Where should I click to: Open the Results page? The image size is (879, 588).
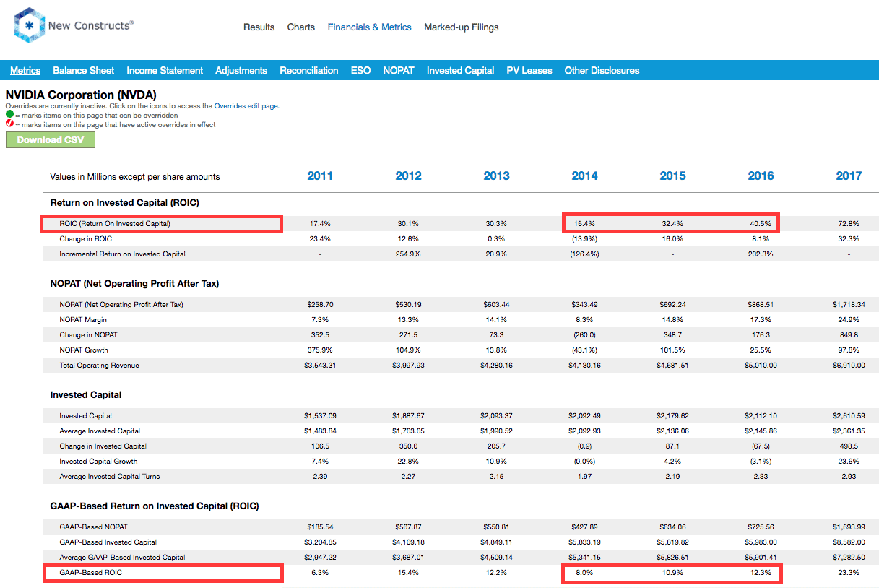(x=259, y=27)
